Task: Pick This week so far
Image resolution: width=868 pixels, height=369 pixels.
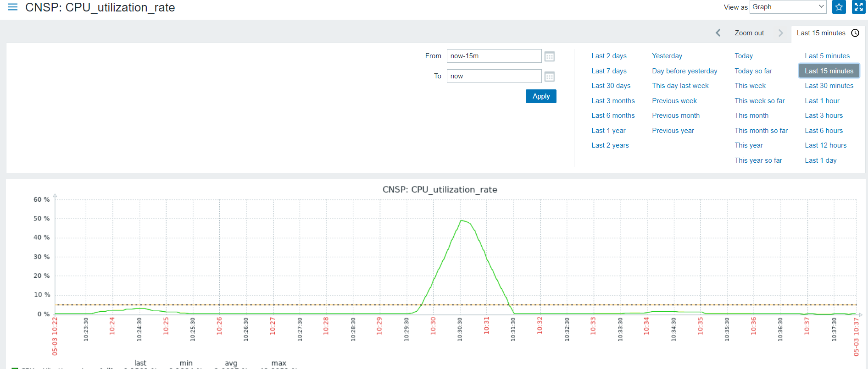Action: pyautogui.click(x=759, y=101)
